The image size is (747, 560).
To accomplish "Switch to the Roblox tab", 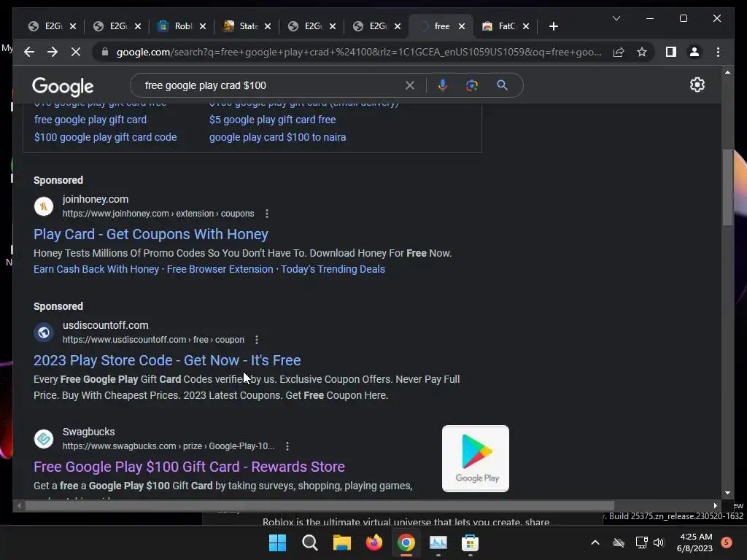I will point(182,26).
